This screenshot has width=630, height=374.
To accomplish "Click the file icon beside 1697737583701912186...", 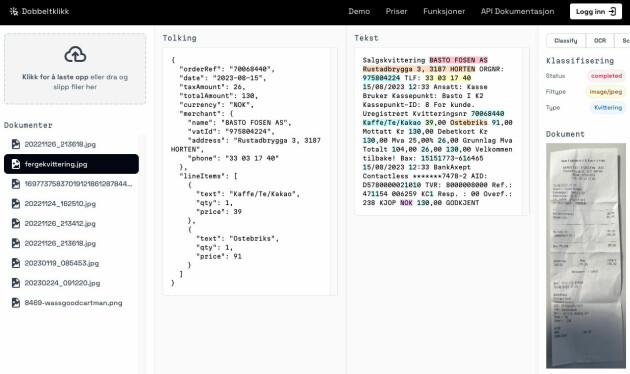I will 16,184.
